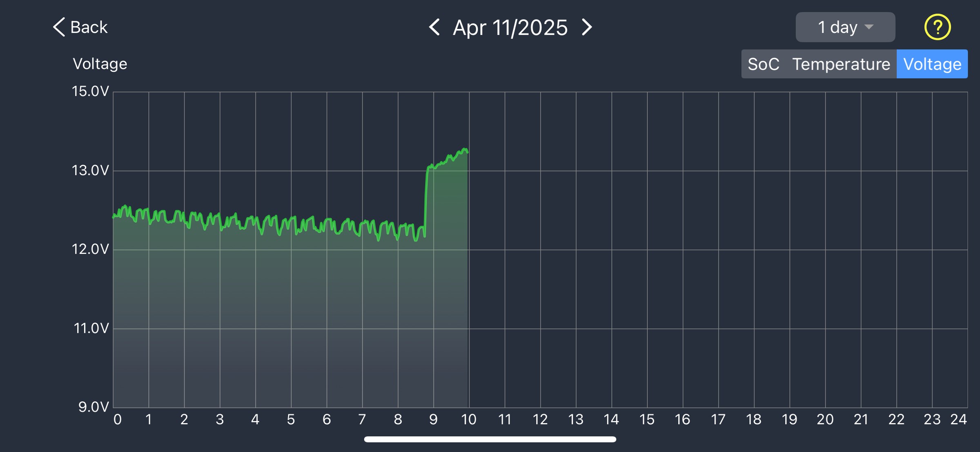980x452 pixels.
Task: Click hour 0 on the time axis
Action: tap(118, 419)
